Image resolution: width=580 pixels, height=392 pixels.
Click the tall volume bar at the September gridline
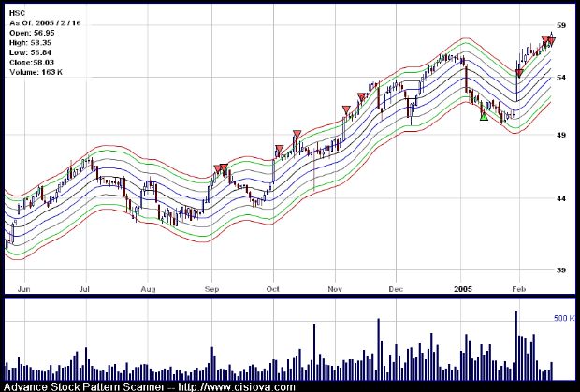pos(212,364)
